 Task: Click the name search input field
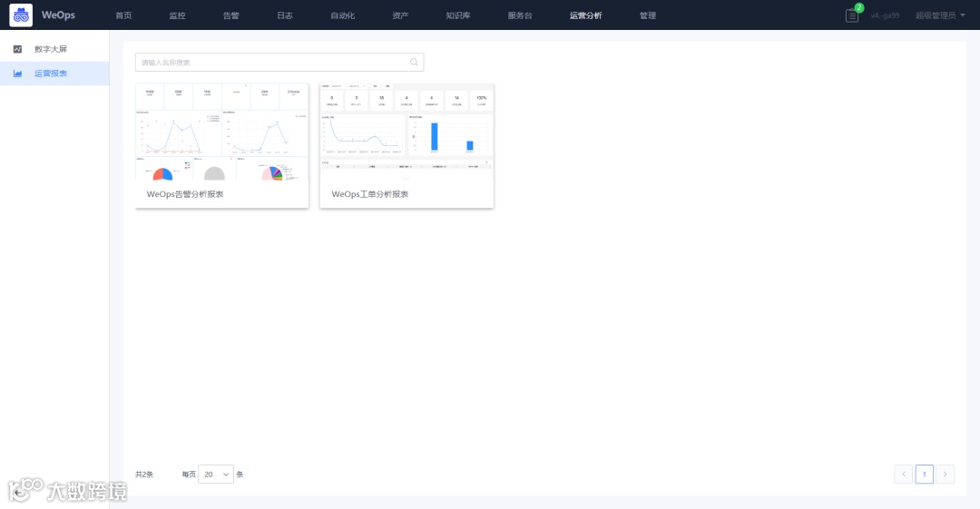point(279,62)
